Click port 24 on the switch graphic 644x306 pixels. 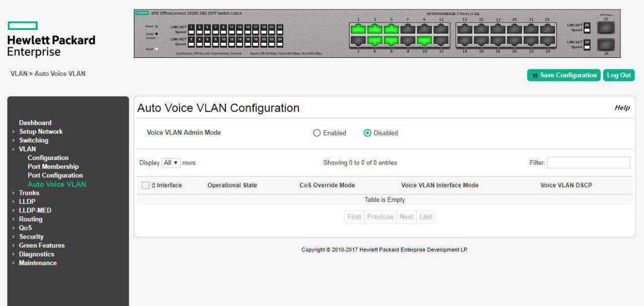click(x=548, y=41)
